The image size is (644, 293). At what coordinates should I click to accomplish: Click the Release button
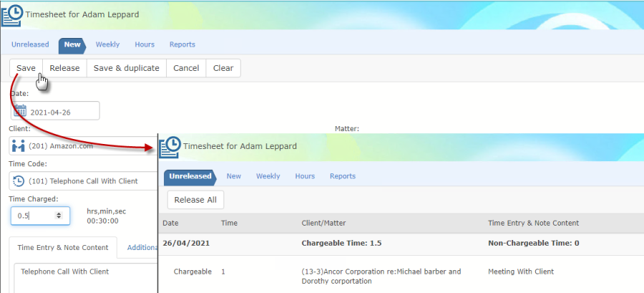click(x=64, y=68)
